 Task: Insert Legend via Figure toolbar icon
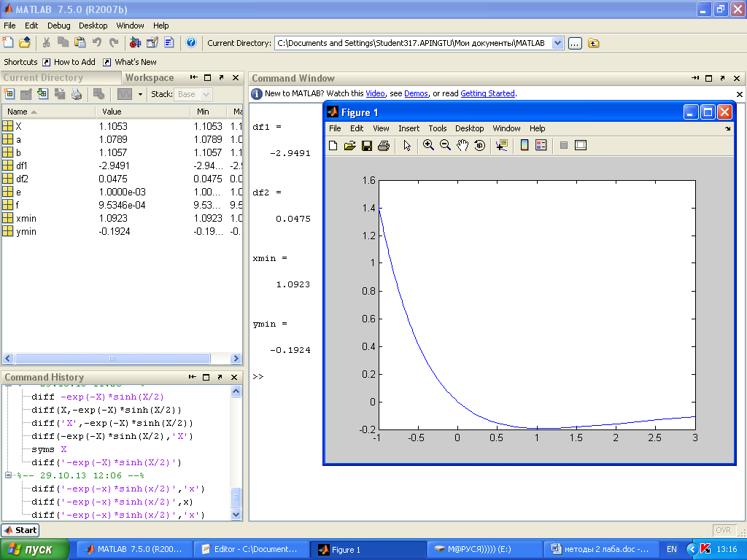click(541, 145)
